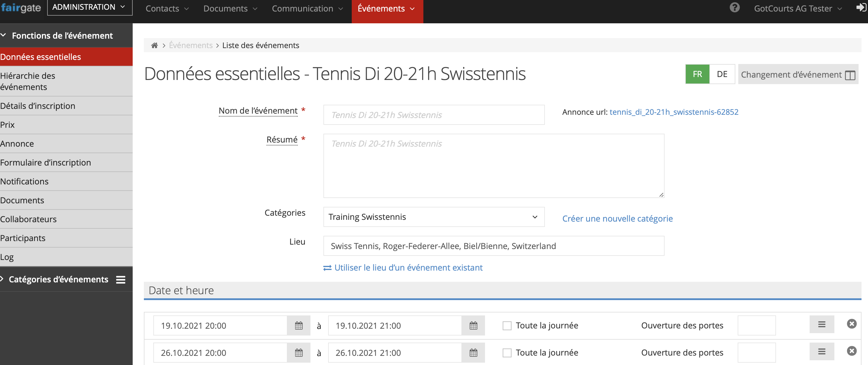This screenshot has height=365, width=868.
Task: Open calendar picker for 19.10.2021 21:00 end
Action: point(473,325)
